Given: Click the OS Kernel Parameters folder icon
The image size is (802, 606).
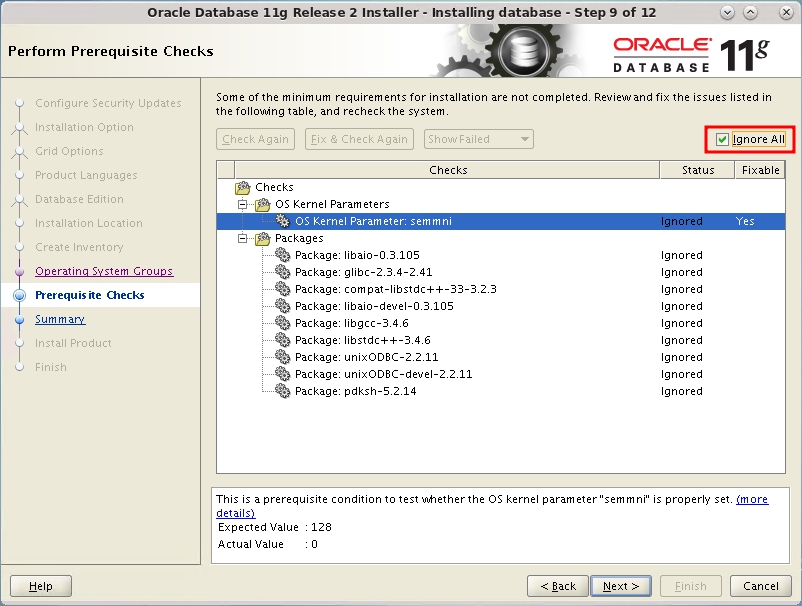Looking at the screenshot, I should pos(262,205).
